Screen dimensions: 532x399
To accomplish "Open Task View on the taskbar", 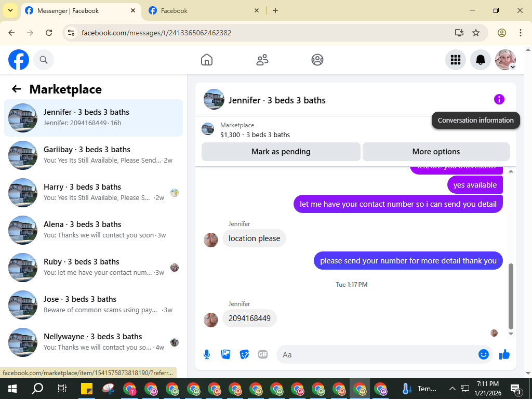I will [62, 389].
